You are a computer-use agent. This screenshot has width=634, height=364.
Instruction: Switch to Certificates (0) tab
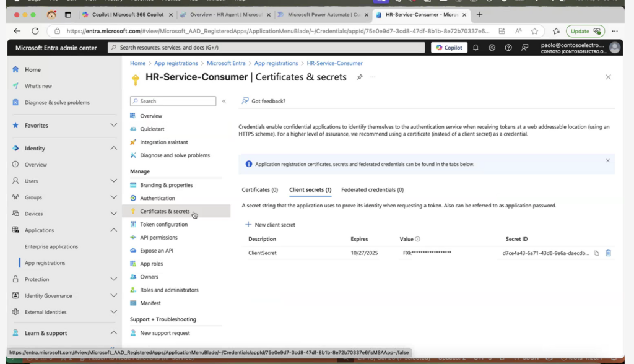tap(259, 189)
